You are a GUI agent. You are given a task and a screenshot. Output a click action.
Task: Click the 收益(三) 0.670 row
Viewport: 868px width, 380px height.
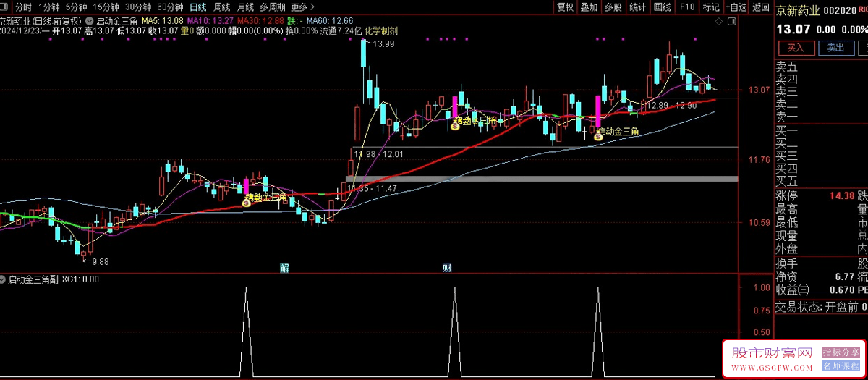(816, 290)
